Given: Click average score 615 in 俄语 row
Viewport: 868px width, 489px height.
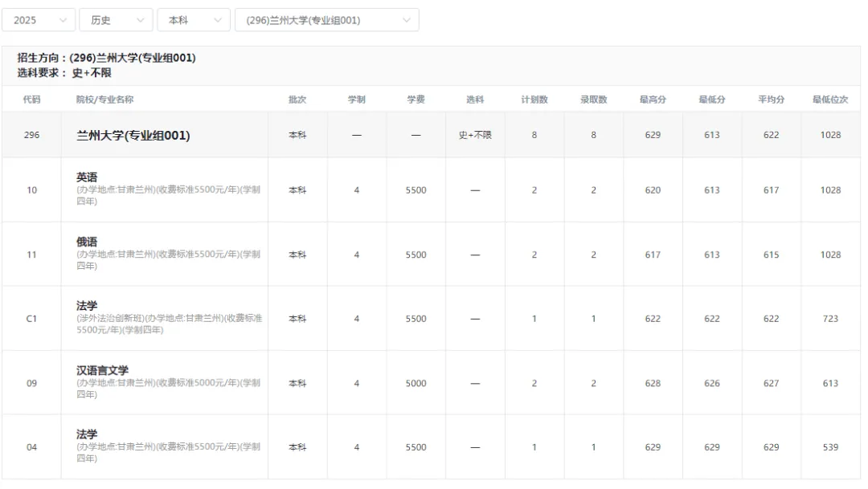Looking at the screenshot, I should pos(771,255).
